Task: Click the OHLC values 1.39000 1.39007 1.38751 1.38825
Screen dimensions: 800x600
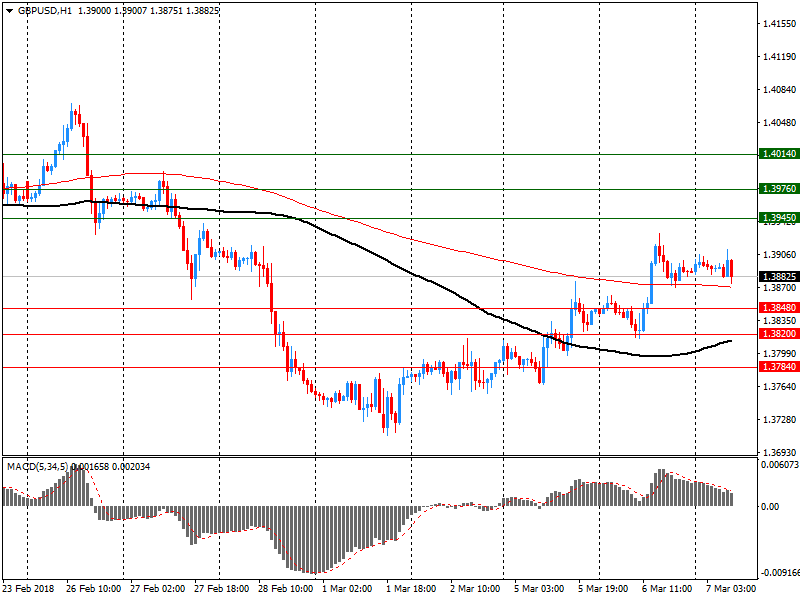Action: pyautogui.click(x=148, y=10)
